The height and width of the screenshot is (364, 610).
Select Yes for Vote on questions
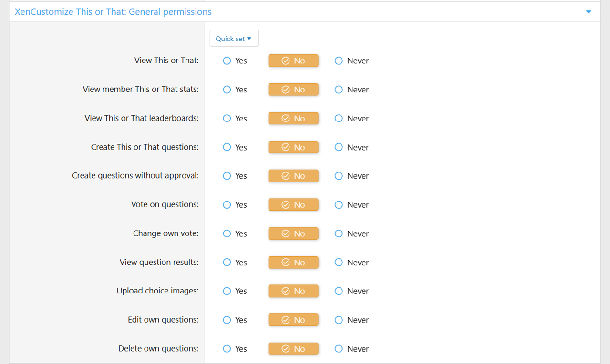click(x=235, y=205)
